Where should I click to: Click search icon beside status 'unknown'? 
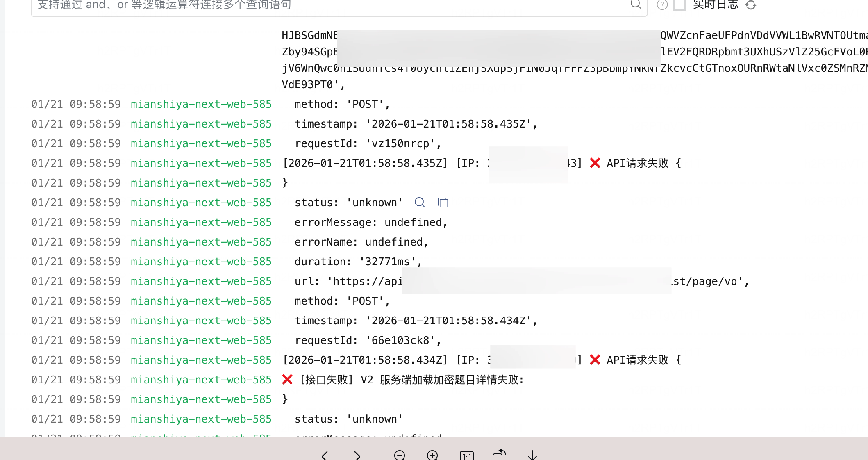pos(420,203)
